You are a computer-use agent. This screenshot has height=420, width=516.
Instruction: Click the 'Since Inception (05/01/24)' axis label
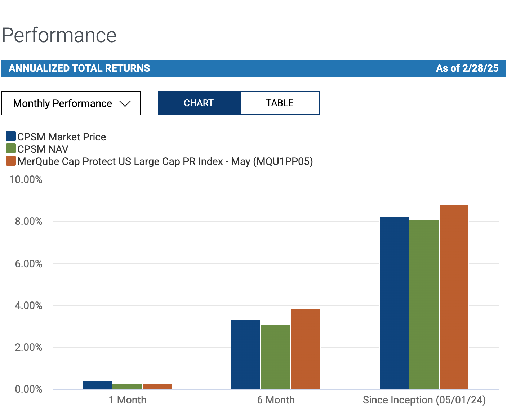(x=424, y=400)
